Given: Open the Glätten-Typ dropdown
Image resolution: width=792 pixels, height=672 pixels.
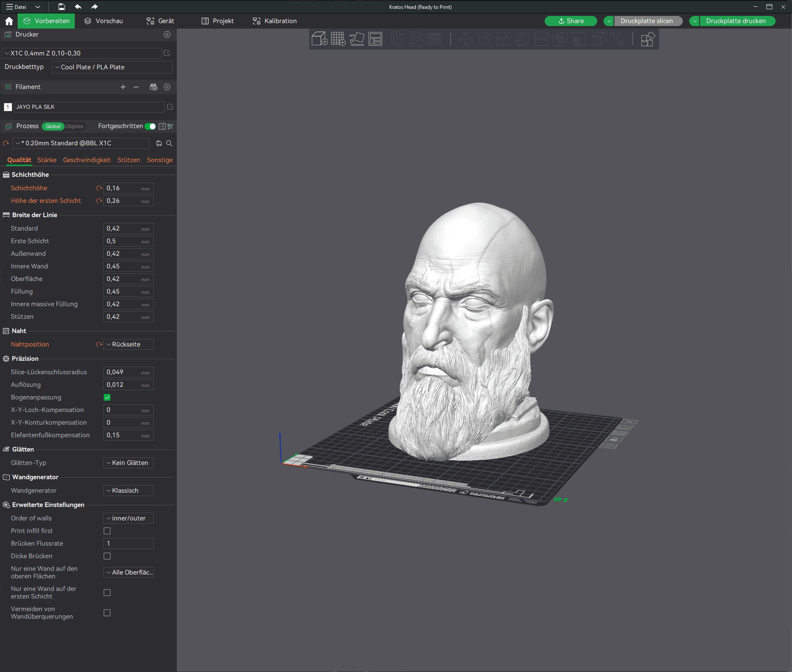Looking at the screenshot, I should pyautogui.click(x=129, y=463).
